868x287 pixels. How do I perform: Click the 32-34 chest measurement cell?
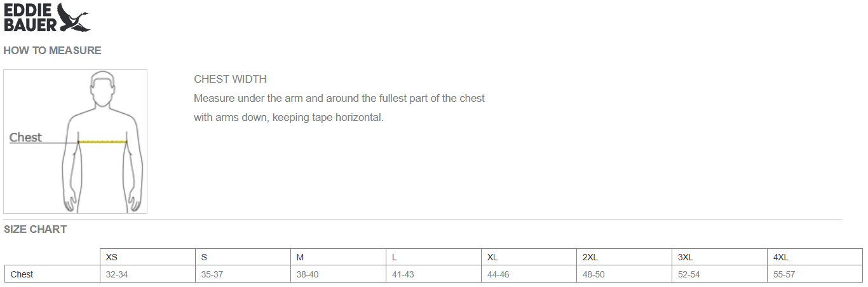(x=147, y=274)
